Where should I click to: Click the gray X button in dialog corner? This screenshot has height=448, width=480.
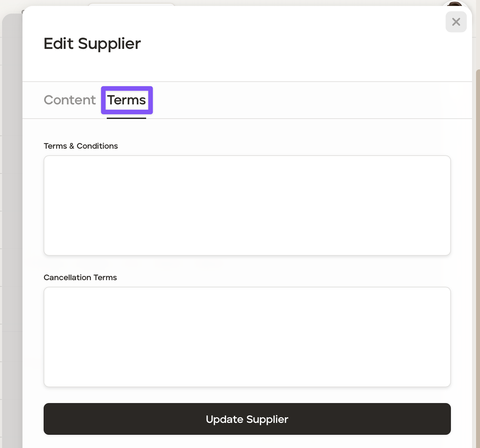click(x=456, y=22)
